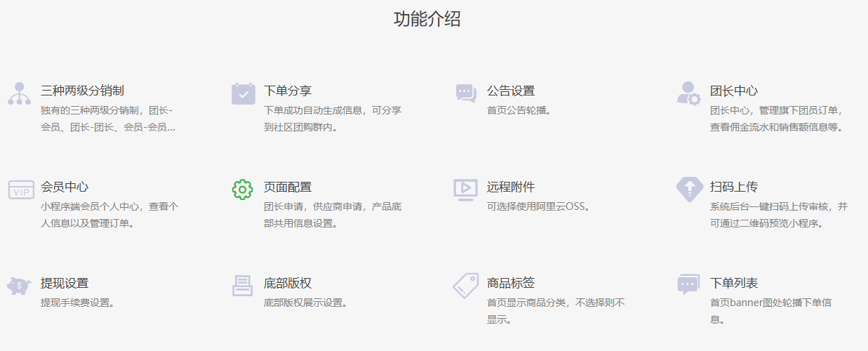The height and width of the screenshot is (351, 868).
Task: Open the 下单分享 feature title
Action: pos(288,91)
